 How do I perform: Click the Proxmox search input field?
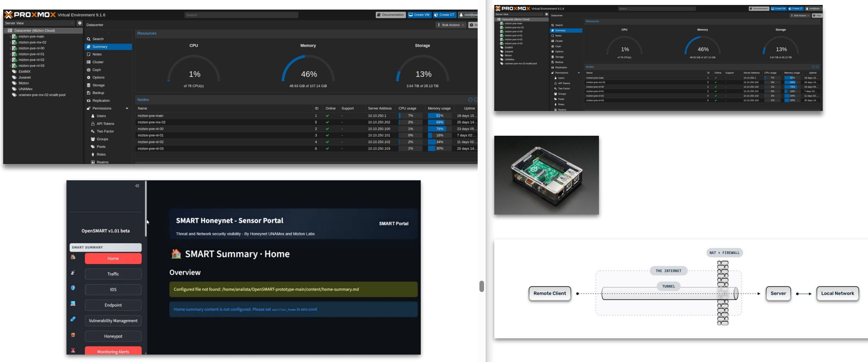coord(241,15)
